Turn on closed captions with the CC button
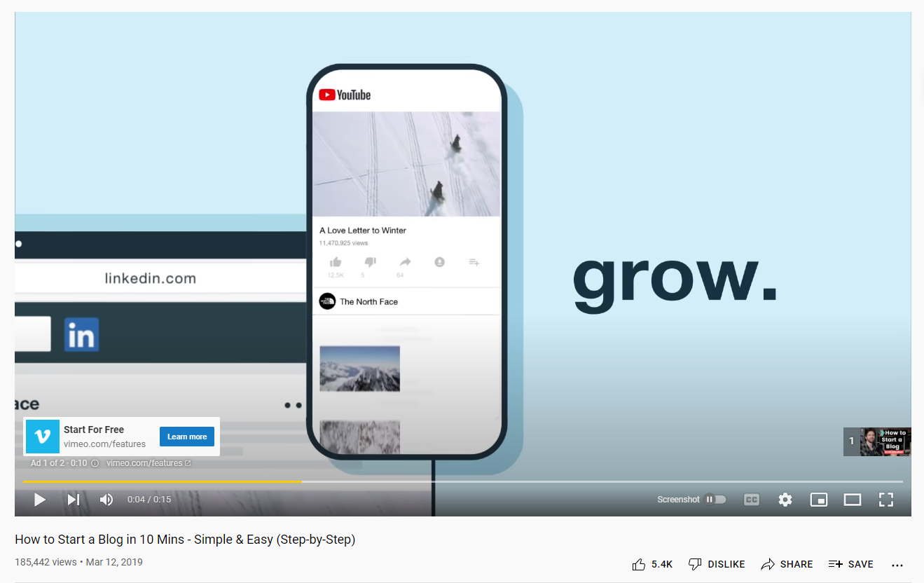Image resolution: width=924 pixels, height=583 pixels. pyautogui.click(x=752, y=500)
